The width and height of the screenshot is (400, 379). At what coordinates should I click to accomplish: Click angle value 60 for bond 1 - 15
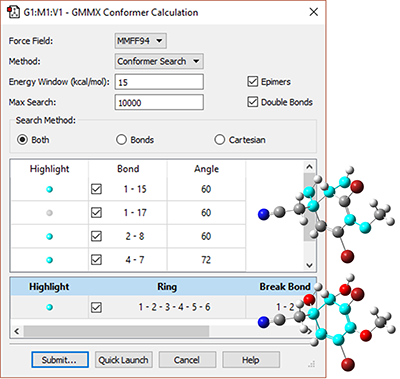206,189
